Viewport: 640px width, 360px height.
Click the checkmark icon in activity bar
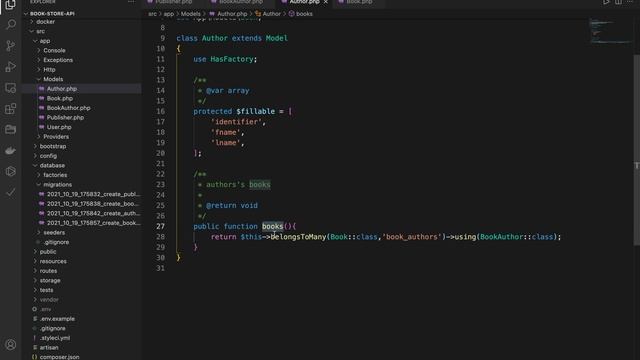coord(11,192)
